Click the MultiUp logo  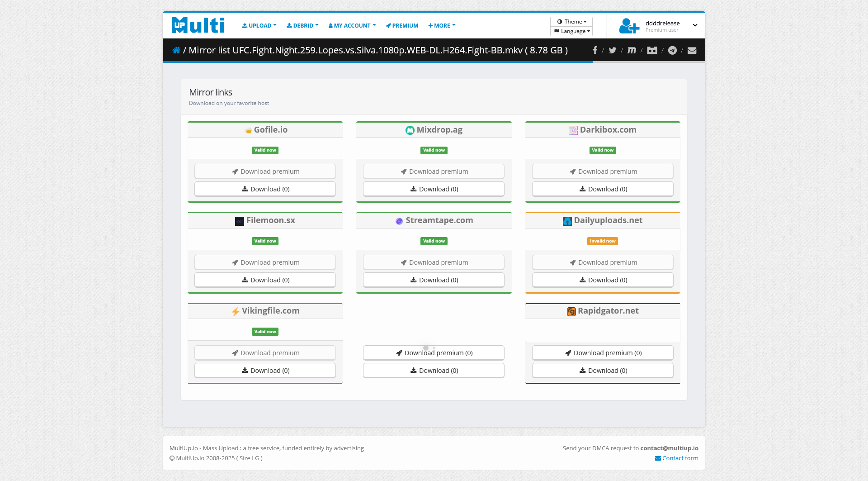(x=198, y=25)
